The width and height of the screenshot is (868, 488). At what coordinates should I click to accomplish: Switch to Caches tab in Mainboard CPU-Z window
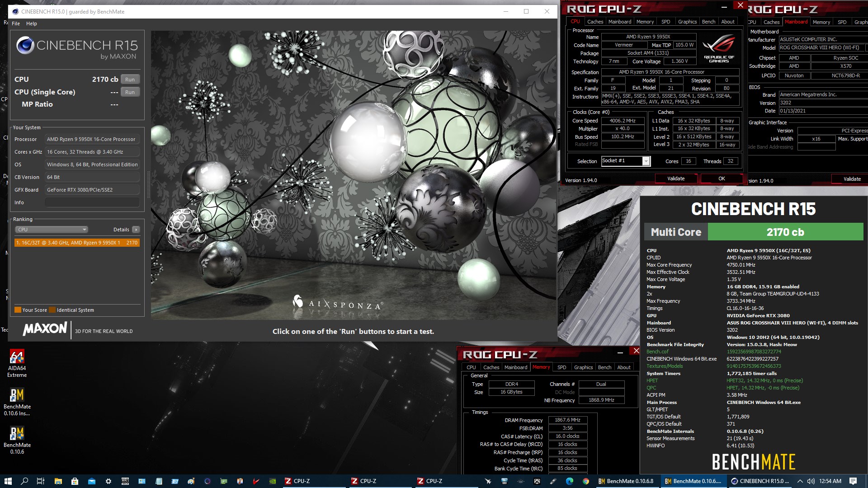click(771, 22)
